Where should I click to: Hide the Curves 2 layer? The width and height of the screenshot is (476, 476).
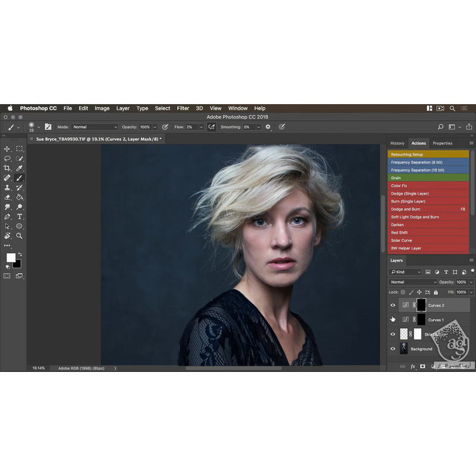393,305
